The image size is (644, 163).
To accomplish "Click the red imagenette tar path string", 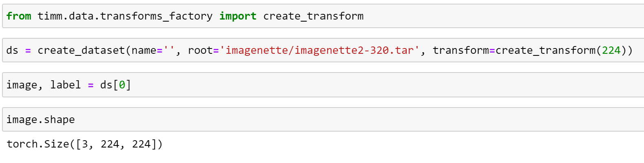I will 320,51.
